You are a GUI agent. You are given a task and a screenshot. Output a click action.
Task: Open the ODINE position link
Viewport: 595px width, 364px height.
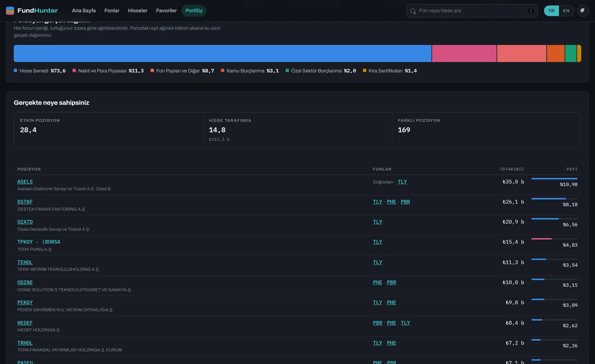pyautogui.click(x=25, y=282)
